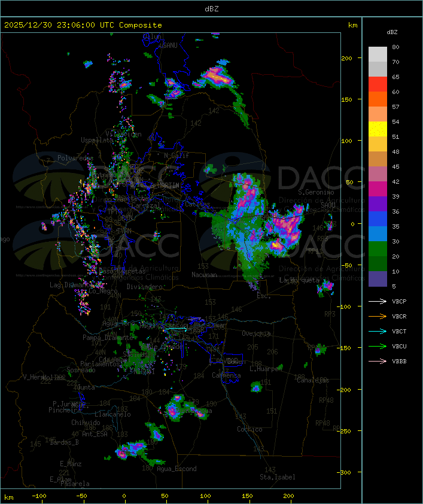Click the intense yellow storm core east of map center
This screenshot has height=504, width=423.
point(276,245)
